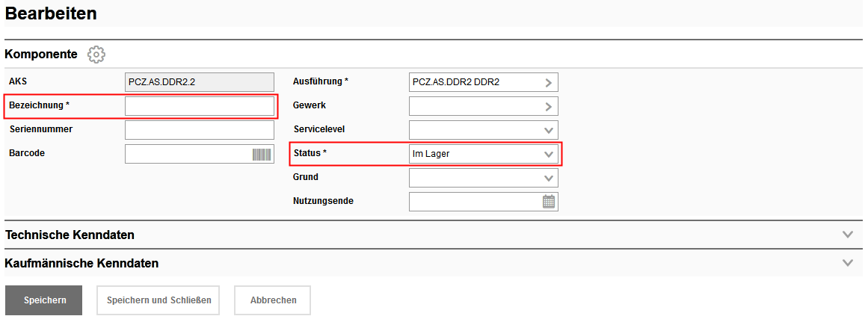Click the Ausführung field with PCZ.AS.DDR2 DDR2
868x319 pixels.
[474, 82]
